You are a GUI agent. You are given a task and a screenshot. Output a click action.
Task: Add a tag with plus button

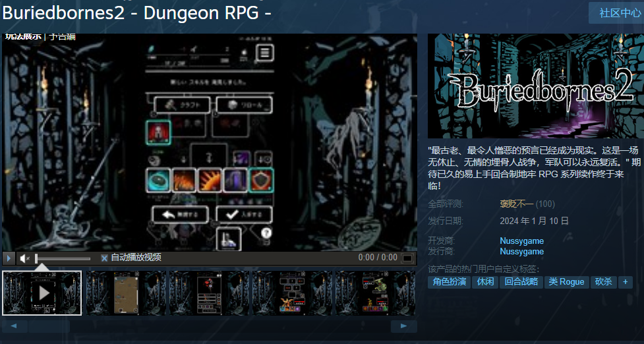pos(626,282)
